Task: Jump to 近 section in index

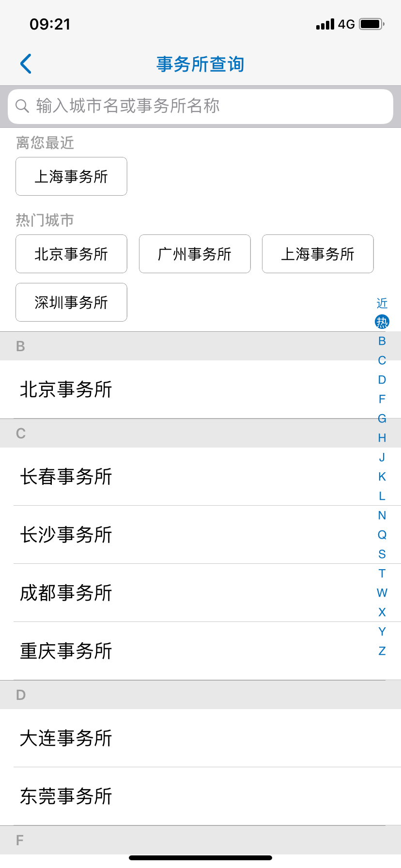Action: point(382,303)
